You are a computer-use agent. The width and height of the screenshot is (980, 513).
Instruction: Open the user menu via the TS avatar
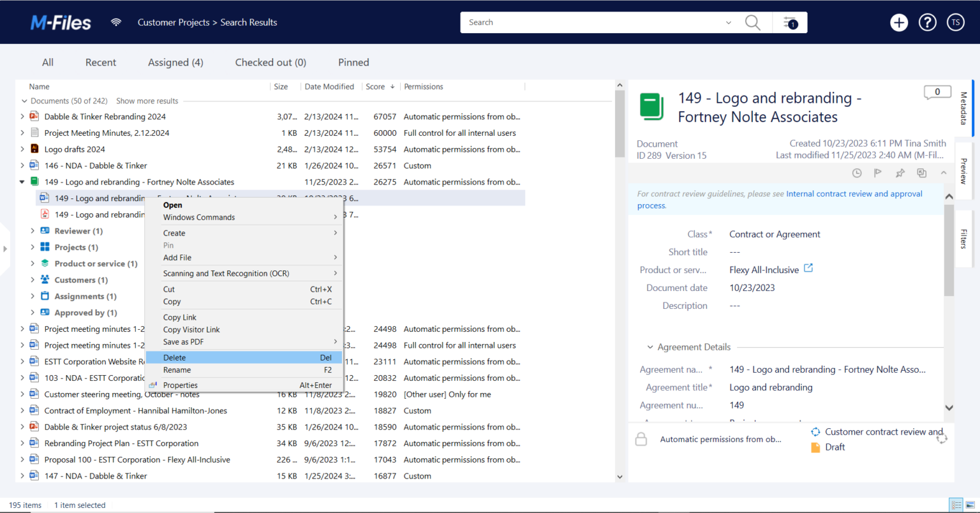pos(955,22)
